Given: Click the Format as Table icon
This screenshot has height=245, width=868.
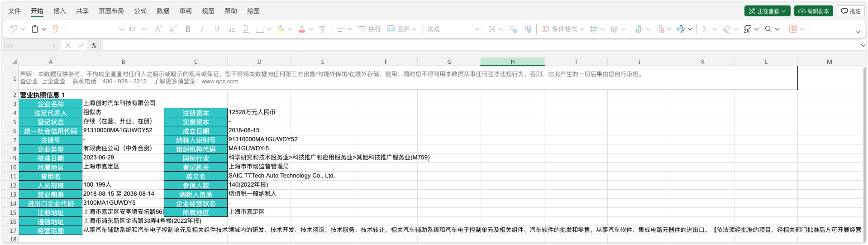Looking at the screenshot, I should [615, 29].
